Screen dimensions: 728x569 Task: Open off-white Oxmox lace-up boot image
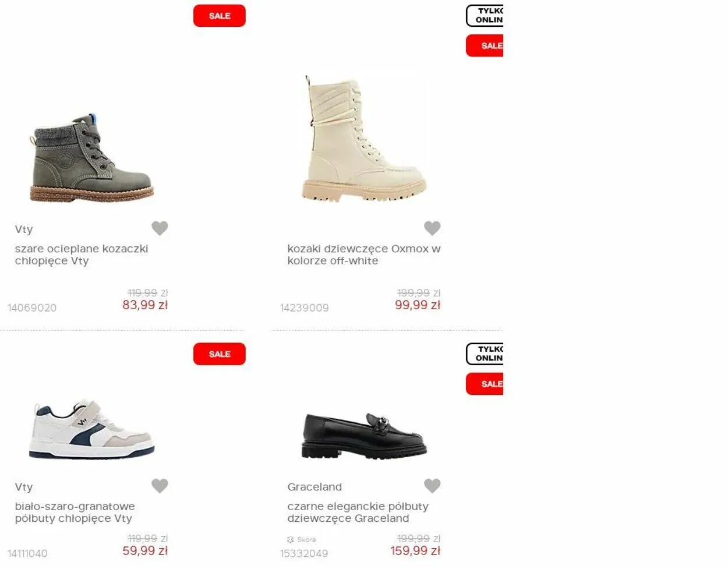(x=364, y=139)
